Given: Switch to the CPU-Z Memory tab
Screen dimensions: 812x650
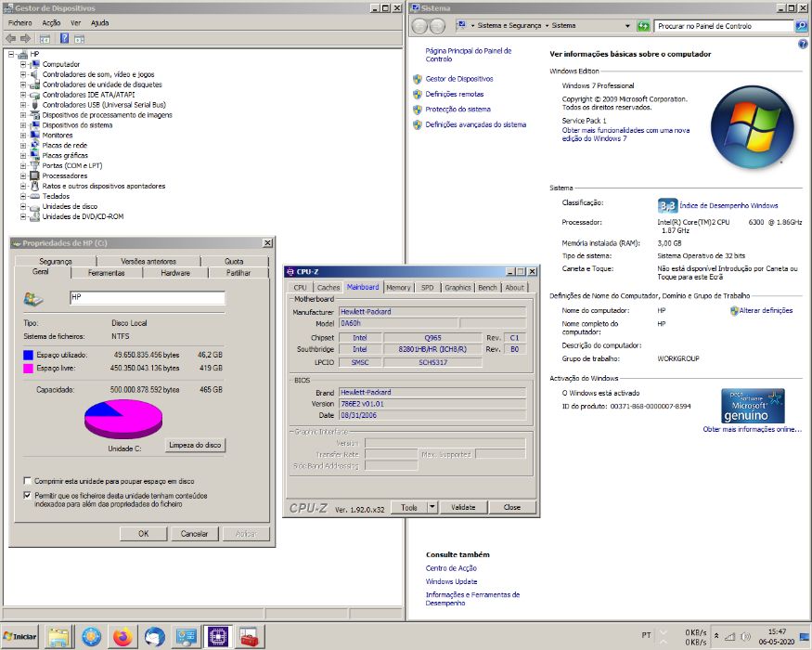Looking at the screenshot, I should [x=398, y=288].
